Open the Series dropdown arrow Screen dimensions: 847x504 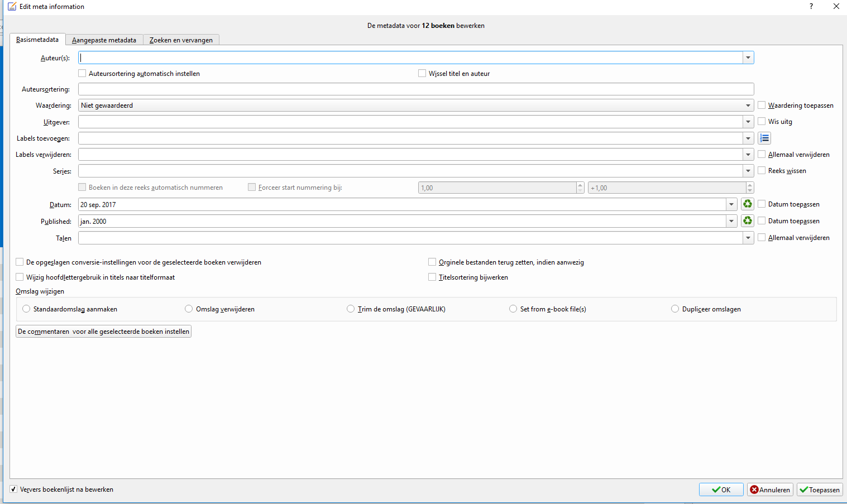(748, 171)
